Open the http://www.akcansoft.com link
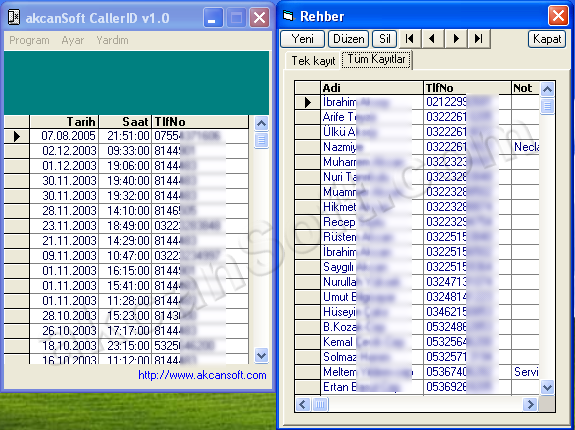Screen dimensions: 575x430 click(202, 375)
